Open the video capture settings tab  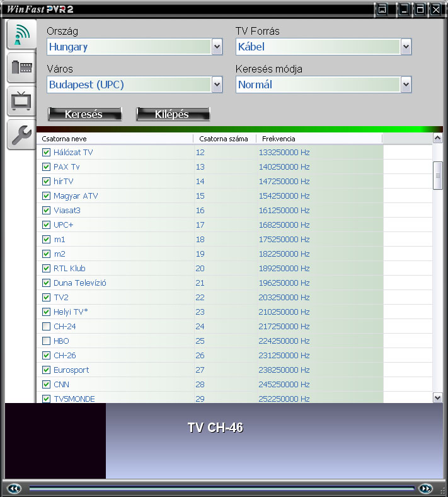[21, 67]
